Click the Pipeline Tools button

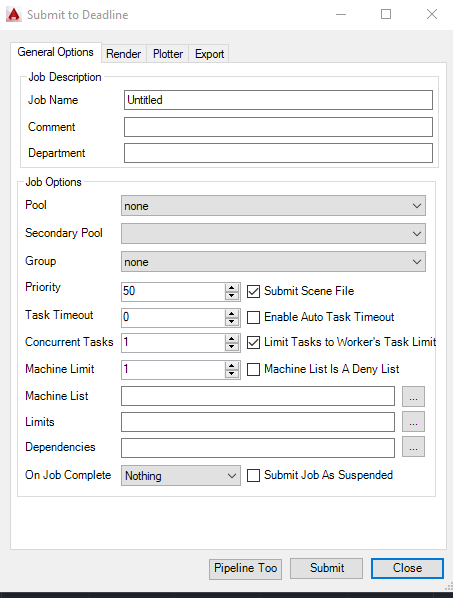coord(246,569)
